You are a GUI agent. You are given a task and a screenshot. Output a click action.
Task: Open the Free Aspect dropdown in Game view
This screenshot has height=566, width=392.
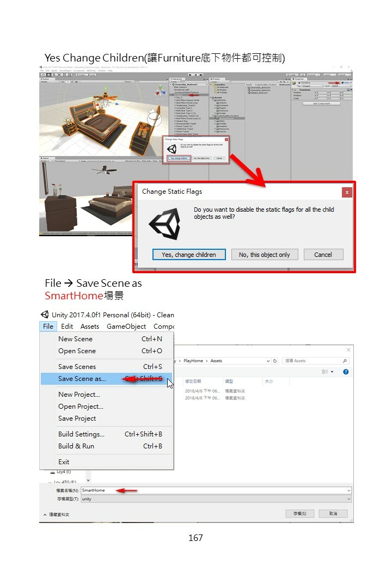67,161
